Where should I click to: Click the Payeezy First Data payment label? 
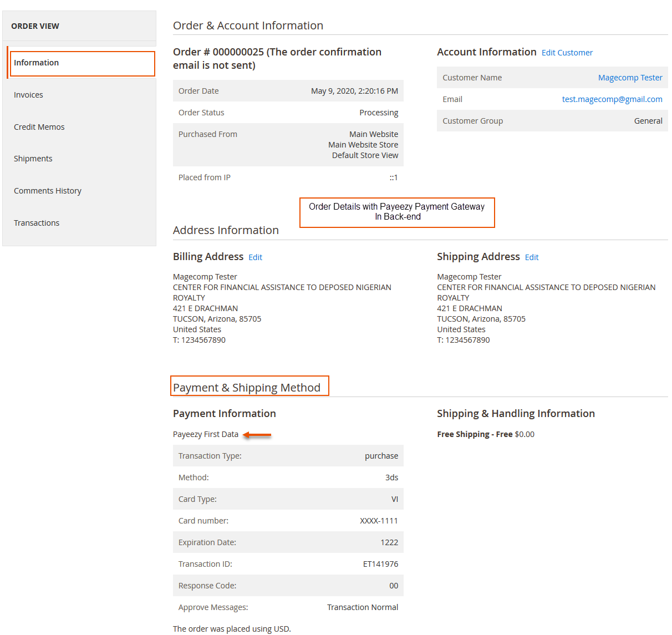click(x=206, y=434)
